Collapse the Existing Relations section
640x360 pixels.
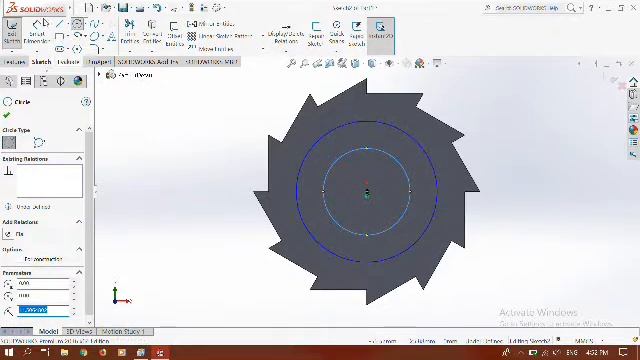point(79,158)
